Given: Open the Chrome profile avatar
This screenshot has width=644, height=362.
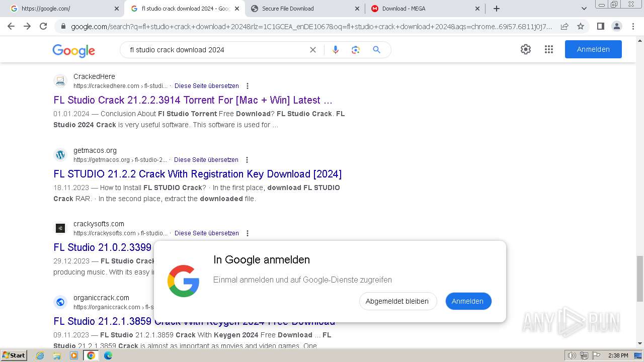Looking at the screenshot, I should pos(616,26).
